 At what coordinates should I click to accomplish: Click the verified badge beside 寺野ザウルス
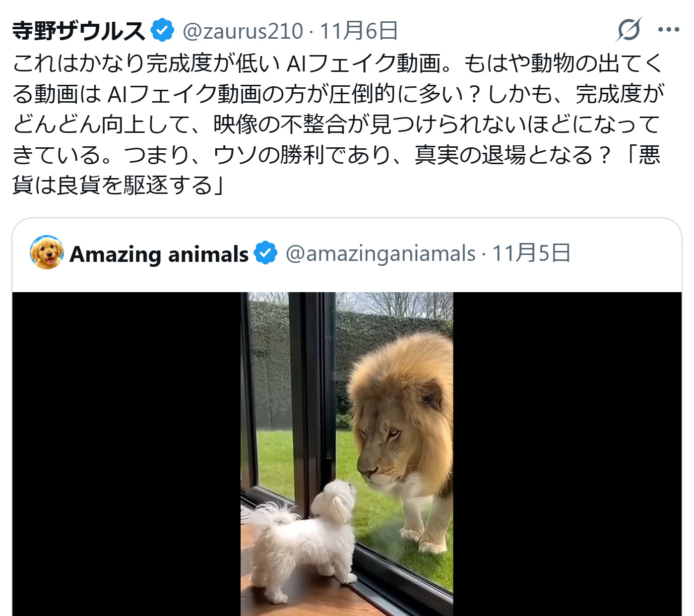(162, 30)
